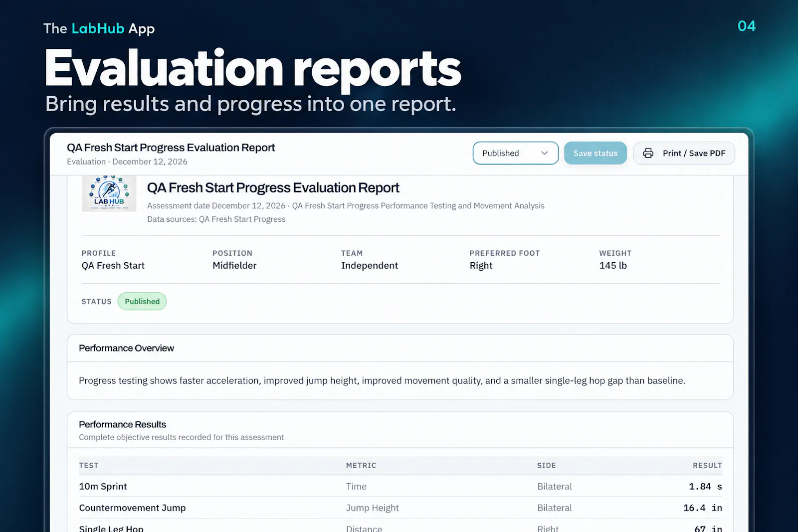Open the Published status dropdown
Image resolution: width=798 pixels, height=532 pixels.
(x=515, y=153)
